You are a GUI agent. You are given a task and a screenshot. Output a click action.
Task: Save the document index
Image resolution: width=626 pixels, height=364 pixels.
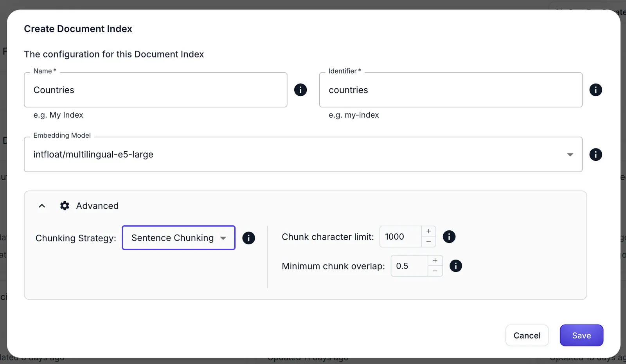pyautogui.click(x=581, y=335)
